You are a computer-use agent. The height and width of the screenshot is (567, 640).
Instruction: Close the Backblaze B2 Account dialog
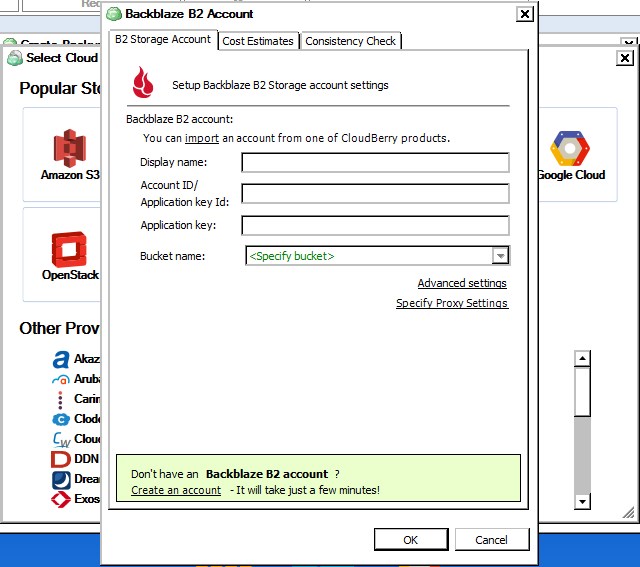[524, 14]
